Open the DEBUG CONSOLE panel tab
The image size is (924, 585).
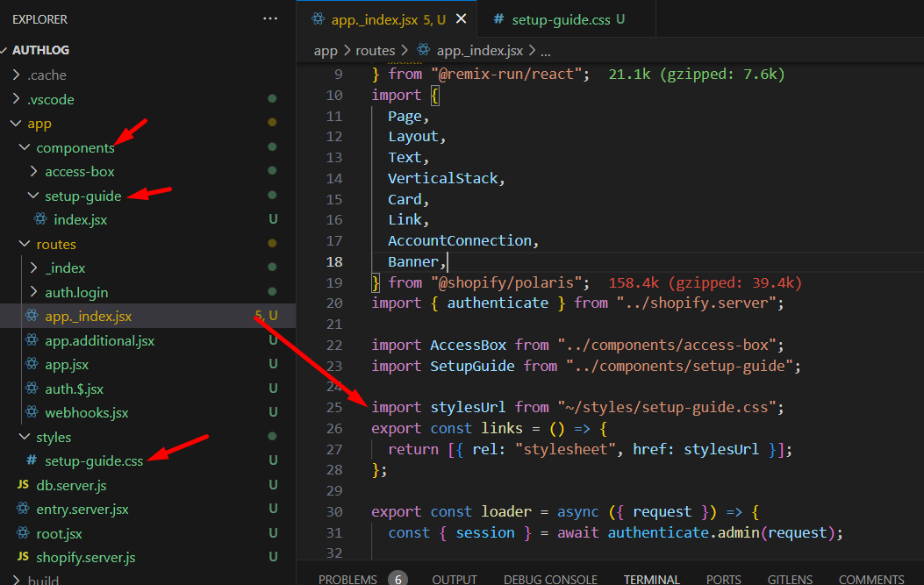550,580
